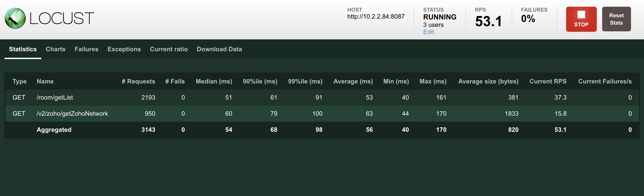View the Current ratio tab
Image resolution: width=644 pixels, height=196 pixels.
coord(169,49)
